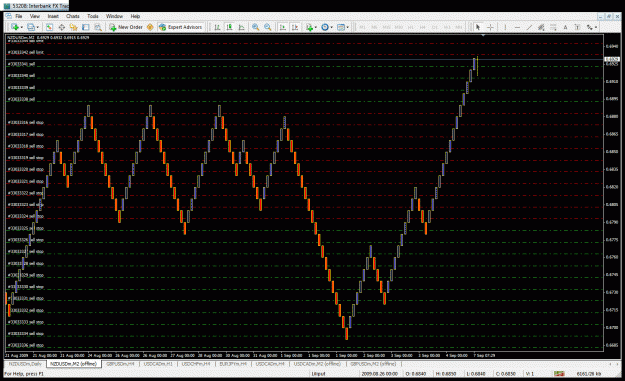625x381 pixels.
Task: Click the Liliput profile in status bar
Action: coord(318,374)
